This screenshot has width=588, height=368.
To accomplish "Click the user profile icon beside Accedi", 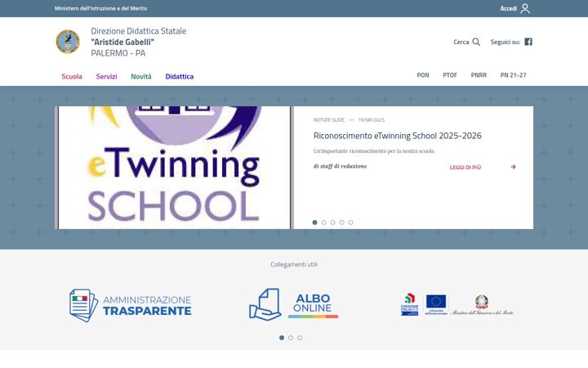I will (525, 8).
